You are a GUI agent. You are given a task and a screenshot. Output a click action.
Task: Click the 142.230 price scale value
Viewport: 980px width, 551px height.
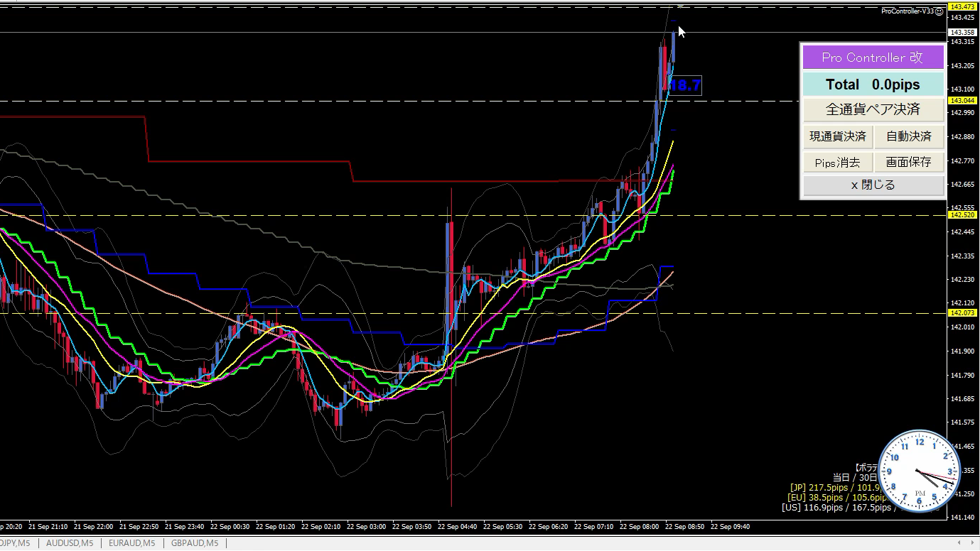click(962, 279)
